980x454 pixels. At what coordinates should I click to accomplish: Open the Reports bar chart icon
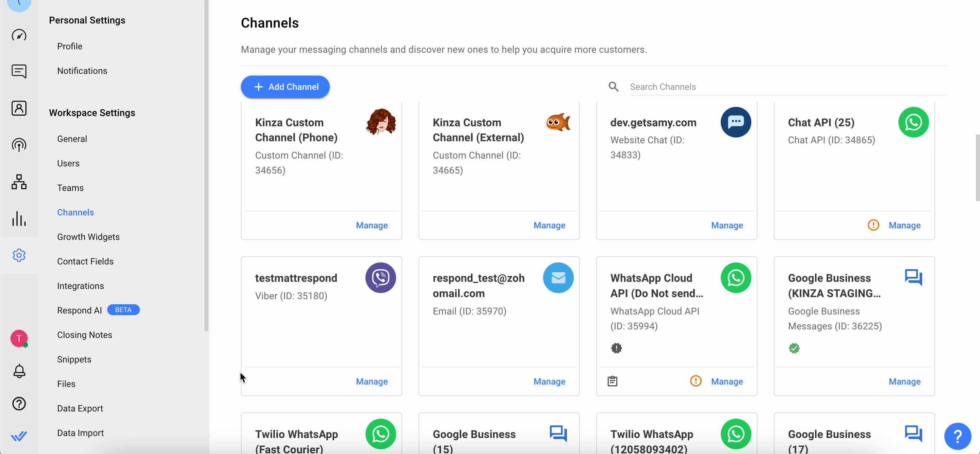[x=19, y=218]
